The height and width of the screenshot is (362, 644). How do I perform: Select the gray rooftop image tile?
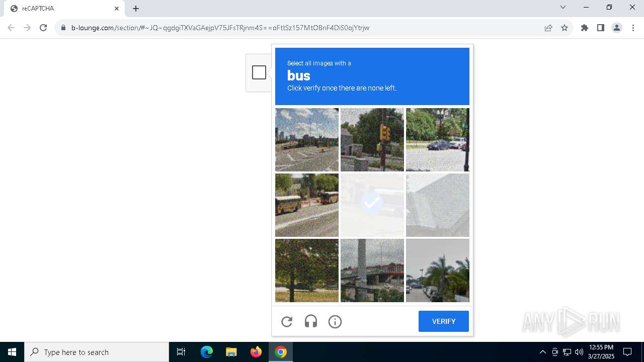(x=438, y=205)
